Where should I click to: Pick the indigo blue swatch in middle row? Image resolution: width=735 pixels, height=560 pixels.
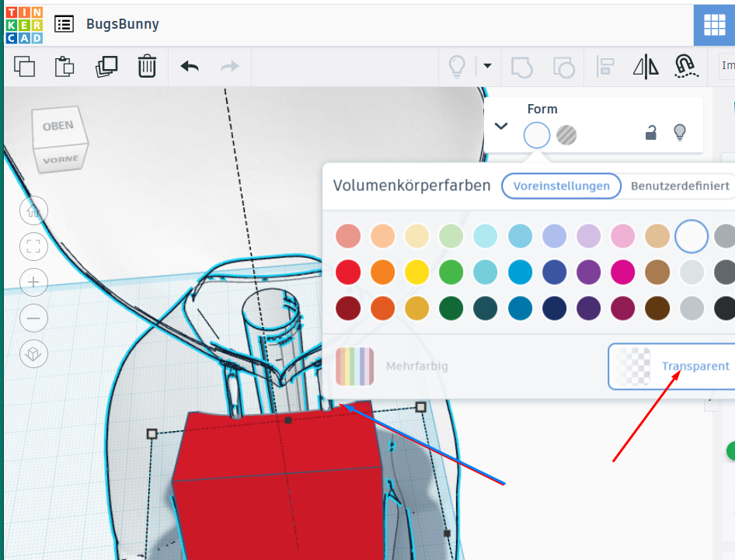tap(554, 273)
